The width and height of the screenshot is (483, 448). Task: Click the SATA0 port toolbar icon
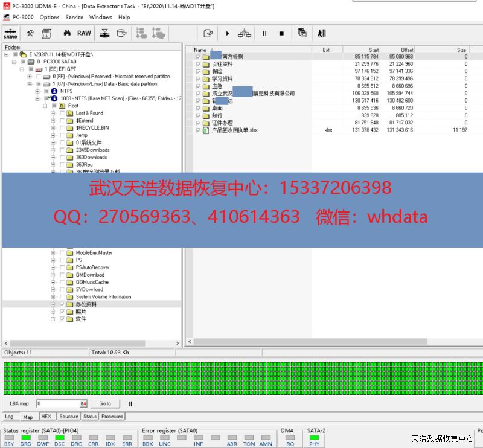pos(10,34)
